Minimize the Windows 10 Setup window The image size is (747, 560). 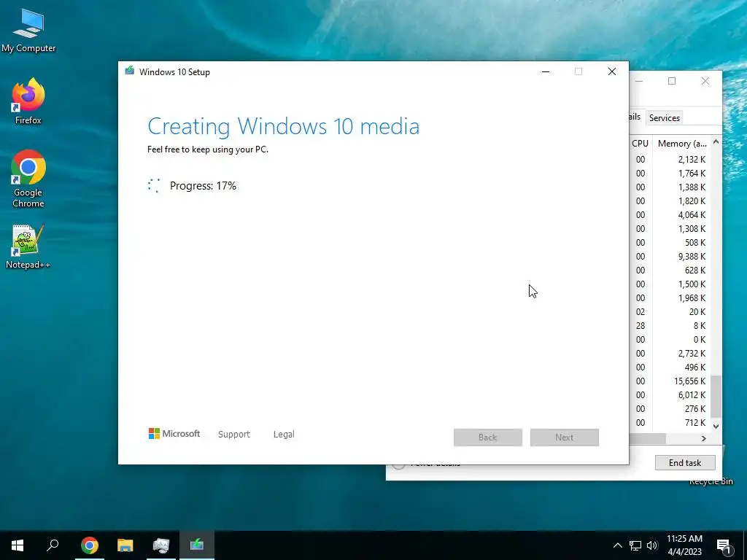tap(546, 72)
